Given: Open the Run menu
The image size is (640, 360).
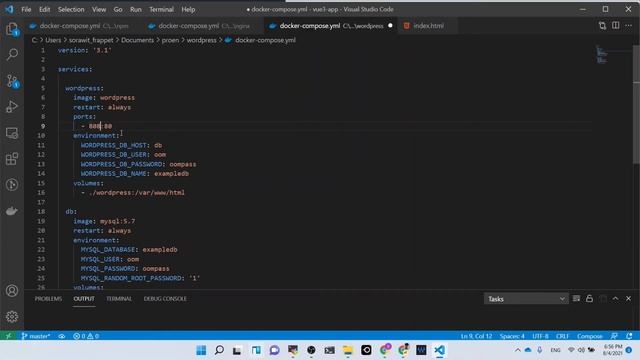Looking at the screenshot, I should click(136, 9).
